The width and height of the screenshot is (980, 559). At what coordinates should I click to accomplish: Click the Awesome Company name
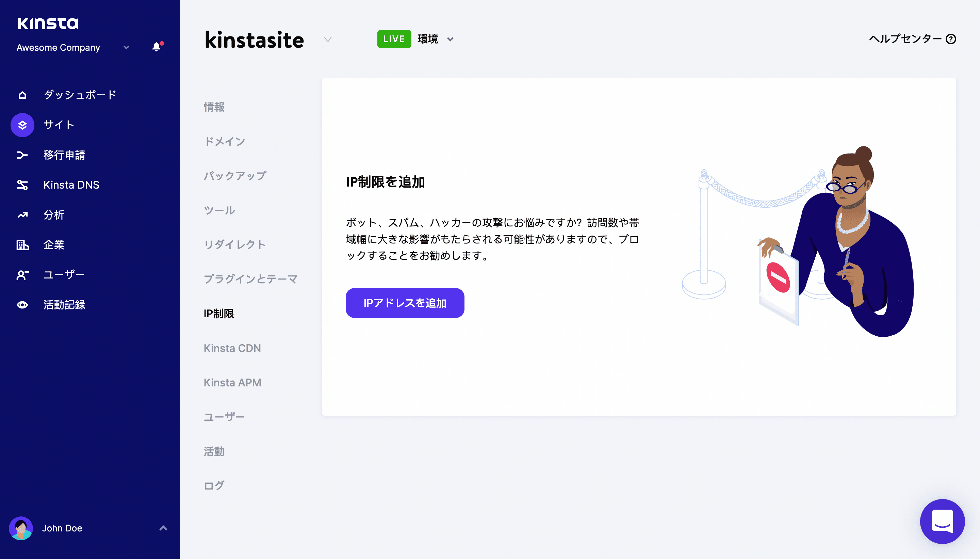pyautogui.click(x=58, y=48)
